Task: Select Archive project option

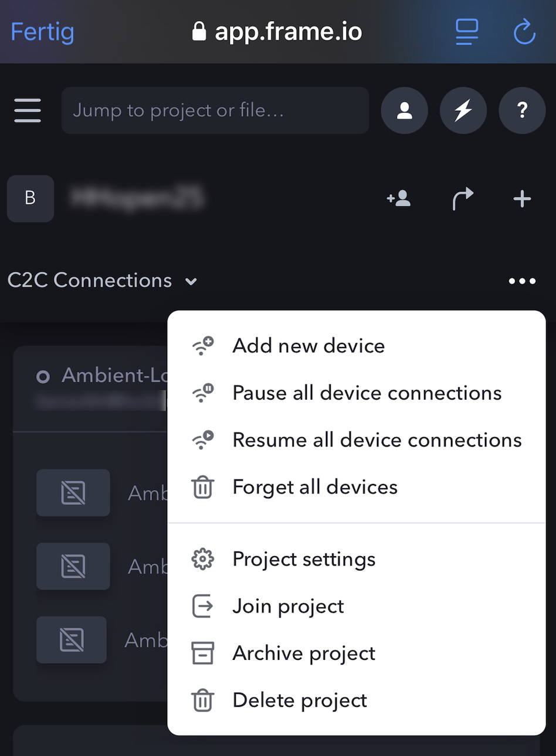Action: (x=357, y=653)
